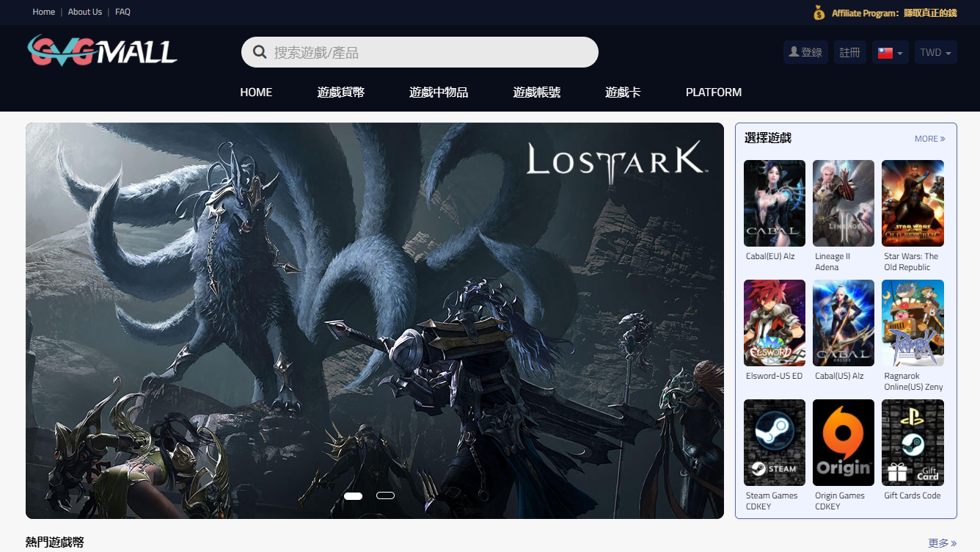Open the Lineage II Adena thumbnail
Viewport: 980px width, 552px height.
pyautogui.click(x=844, y=203)
